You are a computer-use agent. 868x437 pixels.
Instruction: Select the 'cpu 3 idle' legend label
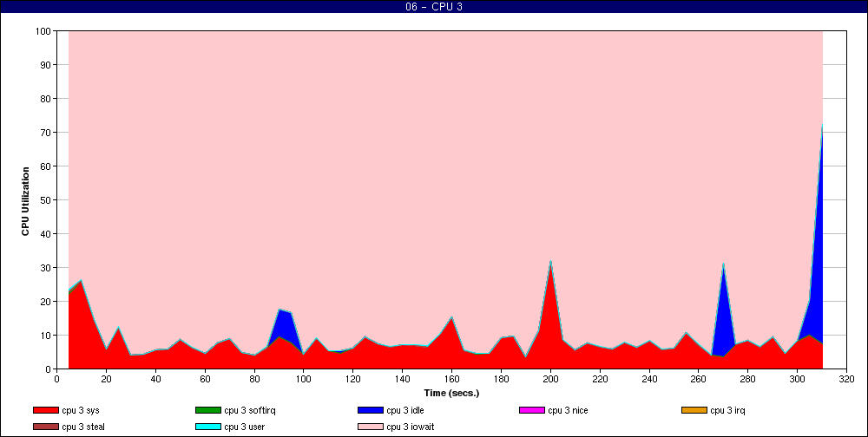(405, 410)
